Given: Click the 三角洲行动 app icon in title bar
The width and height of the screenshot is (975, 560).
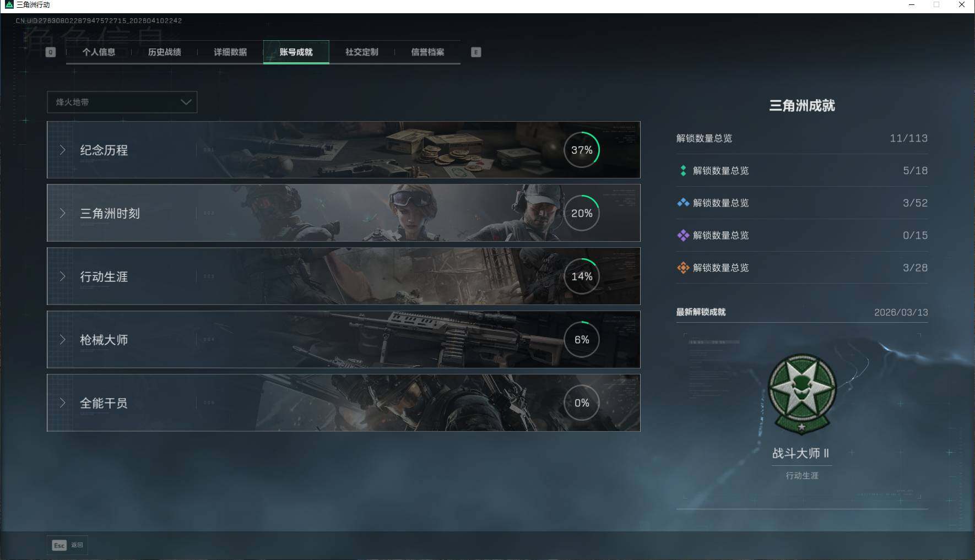Looking at the screenshot, I should [9, 4].
